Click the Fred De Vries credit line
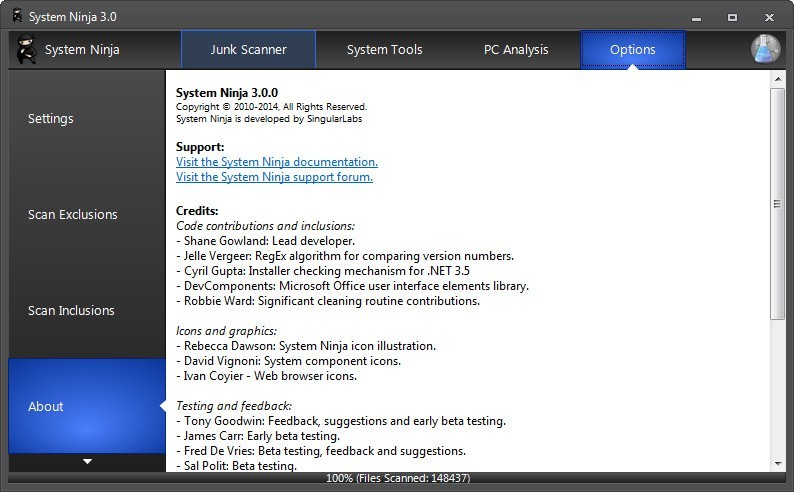Screen dimensions: 794x492 [321, 451]
